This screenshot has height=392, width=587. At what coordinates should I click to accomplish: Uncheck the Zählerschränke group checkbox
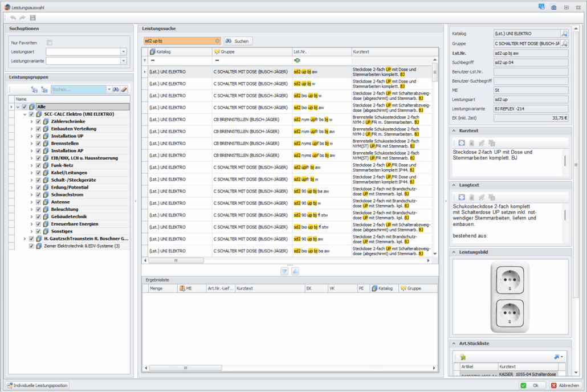38,121
